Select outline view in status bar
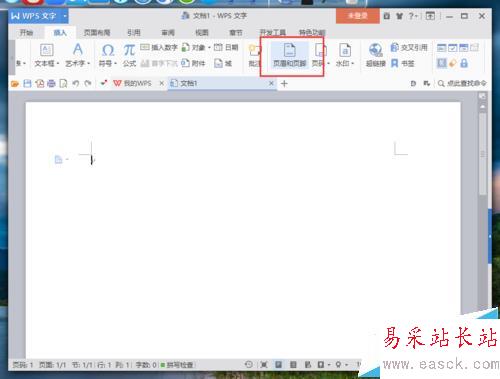500x379 pixels. (x=293, y=365)
